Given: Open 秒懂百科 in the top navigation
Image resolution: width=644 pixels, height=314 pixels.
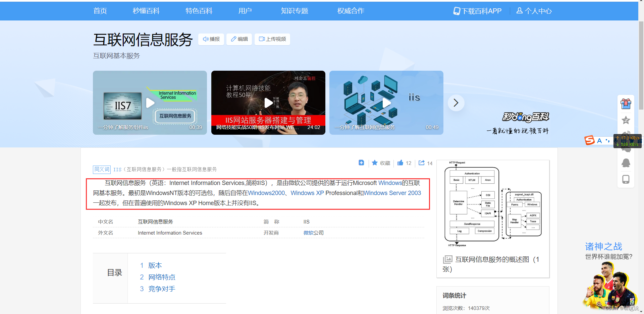Looking at the screenshot, I should click(146, 11).
